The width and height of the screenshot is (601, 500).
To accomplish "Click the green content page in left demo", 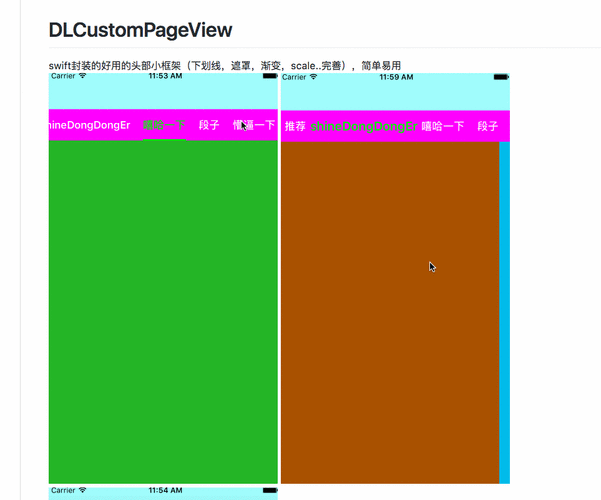I will coord(163,312).
